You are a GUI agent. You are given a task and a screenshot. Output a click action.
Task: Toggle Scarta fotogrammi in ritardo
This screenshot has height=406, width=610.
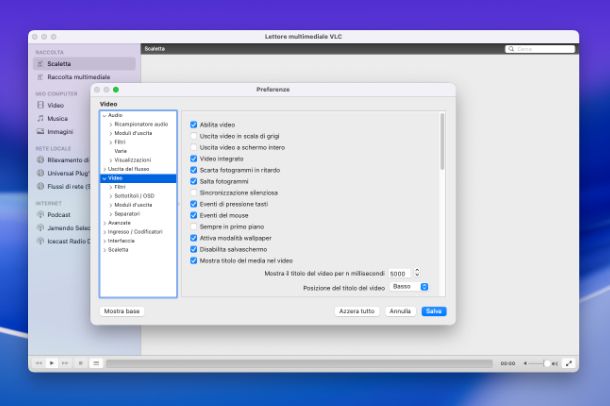pyautogui.click(x=193, y=170)
